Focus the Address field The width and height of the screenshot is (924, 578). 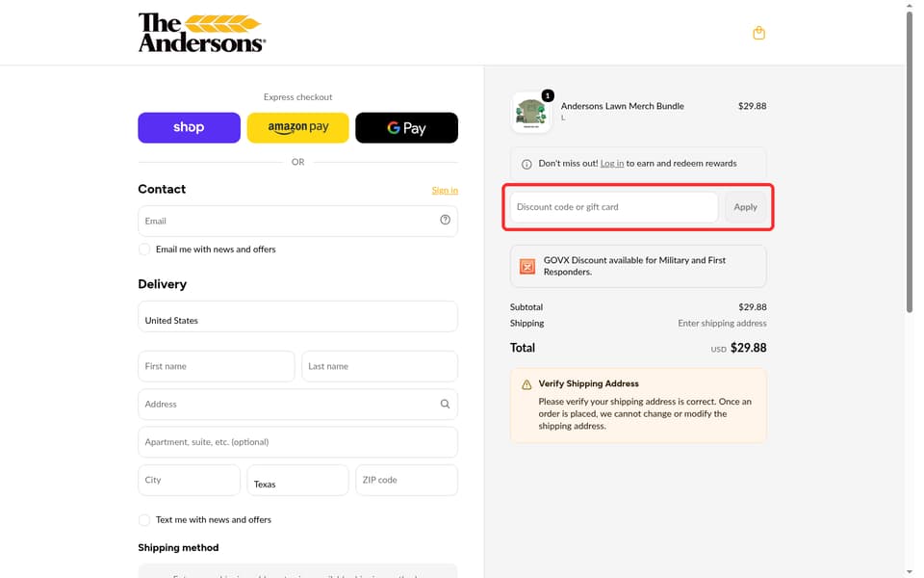tap(297, 404)
